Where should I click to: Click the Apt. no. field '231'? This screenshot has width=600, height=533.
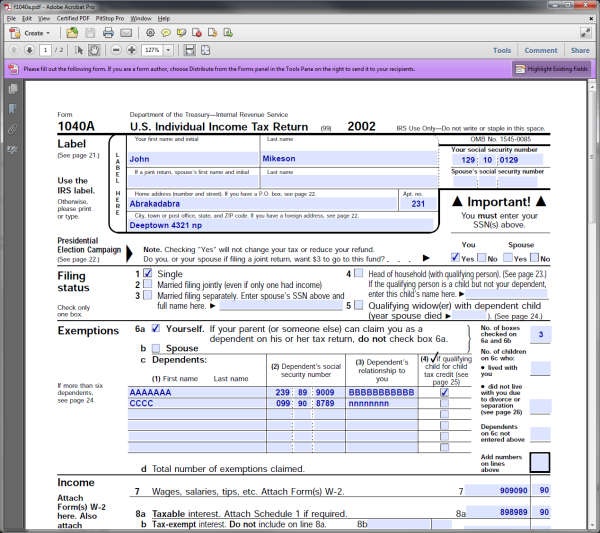tap(418, 204)
